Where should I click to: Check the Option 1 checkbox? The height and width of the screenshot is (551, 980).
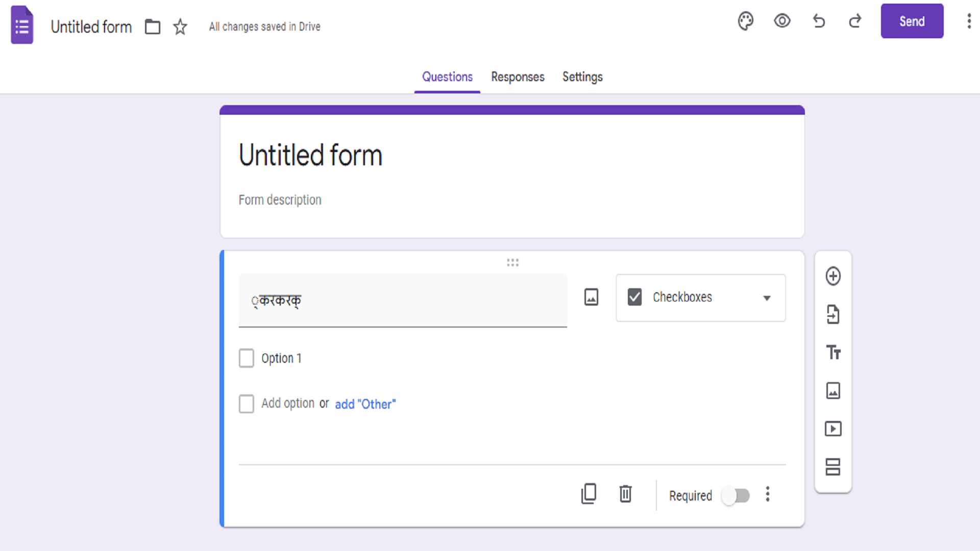point(247,358)
